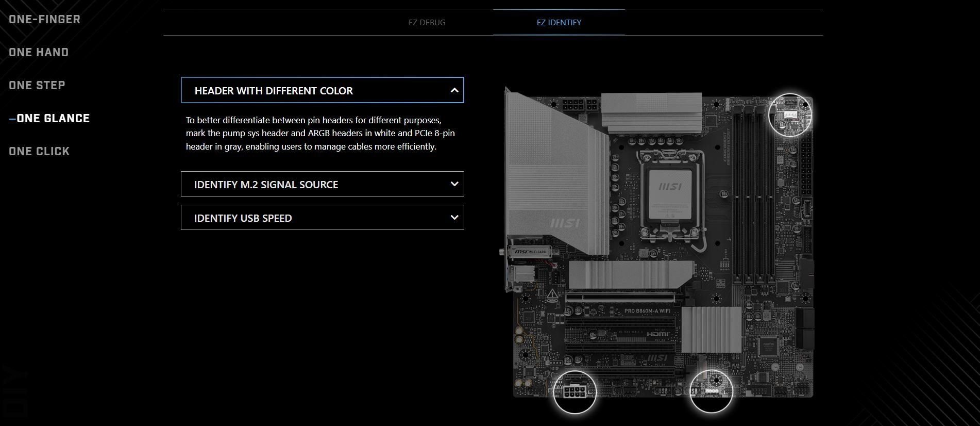Click the header color description paragraph
The image size is (980, 426).
click(x=320, y=133)
